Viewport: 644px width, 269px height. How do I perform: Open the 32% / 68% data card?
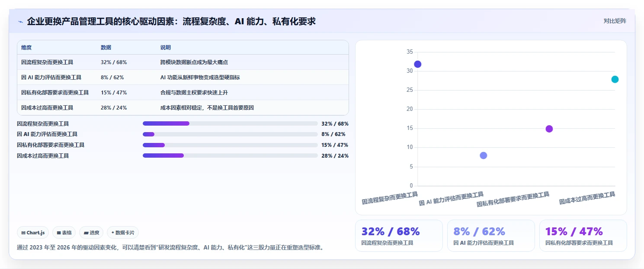point(399,236)
